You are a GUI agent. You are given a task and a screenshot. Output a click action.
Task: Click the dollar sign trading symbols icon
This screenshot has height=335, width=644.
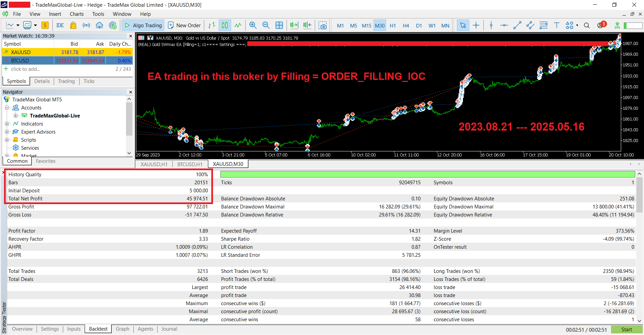pos(45,25)
